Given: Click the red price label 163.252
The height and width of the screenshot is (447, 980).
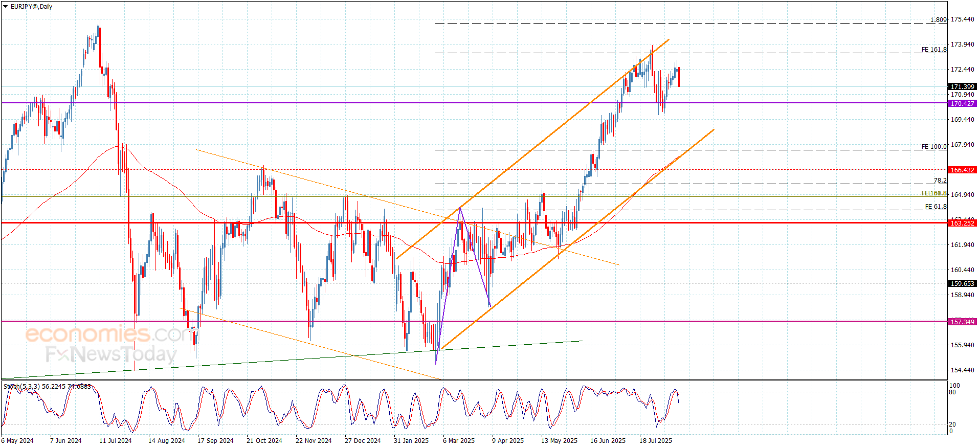Looking at the screenshot, I should 962,223.
